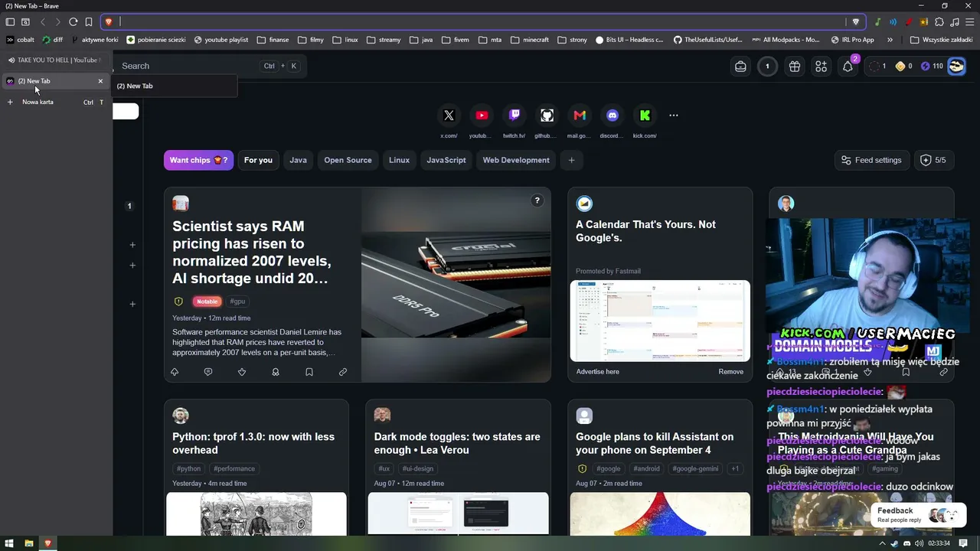Switch to the Open Source feed tab
This screenshot has height=551, width=980.
348,160
